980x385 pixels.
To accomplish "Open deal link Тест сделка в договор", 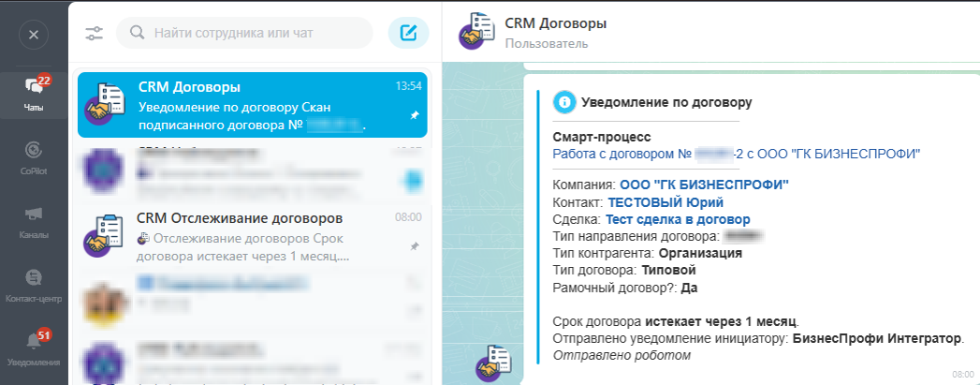I will tap(678, 219).
